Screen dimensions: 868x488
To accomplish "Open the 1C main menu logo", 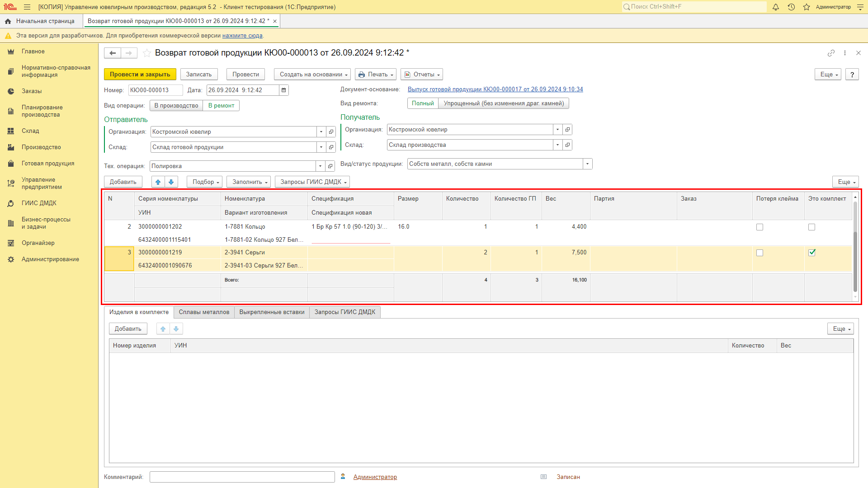I will (10, 7).
